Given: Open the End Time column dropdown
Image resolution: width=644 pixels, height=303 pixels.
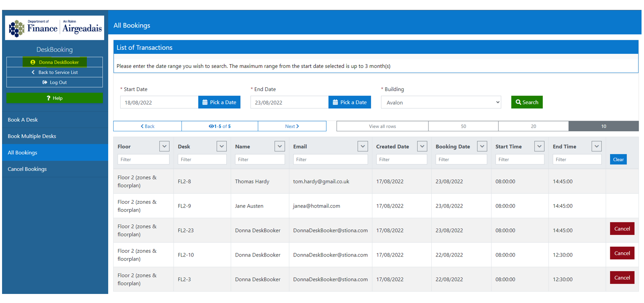Looking at the screenshot, I should pyautogui.click(x=597, y=146).
